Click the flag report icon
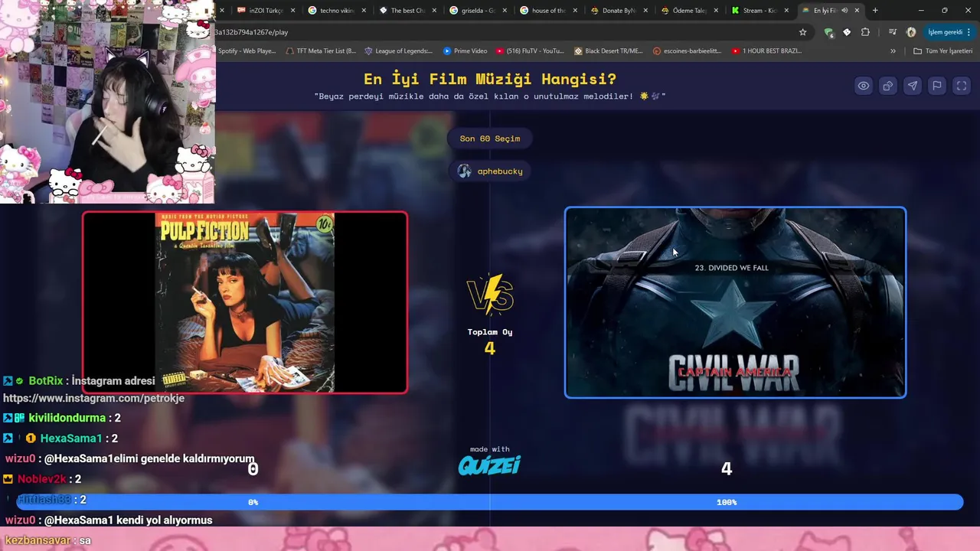The height and width of the screenshot is (551, 980). [936, 86]
